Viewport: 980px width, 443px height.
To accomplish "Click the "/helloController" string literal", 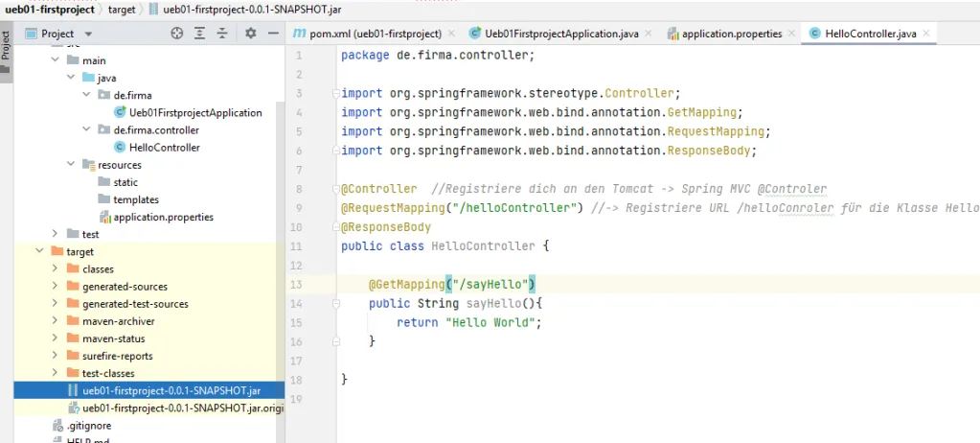I will tap(513, 208).
